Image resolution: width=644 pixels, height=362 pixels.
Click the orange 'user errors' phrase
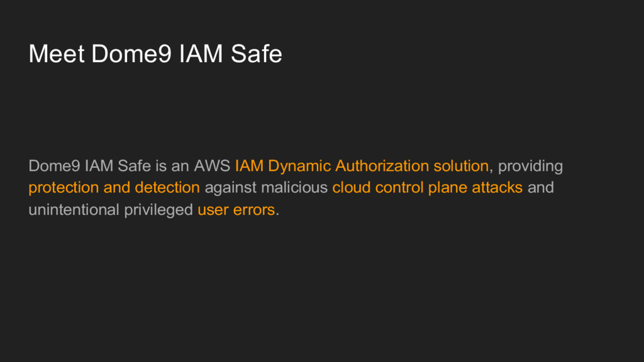[x=236, y=210]
